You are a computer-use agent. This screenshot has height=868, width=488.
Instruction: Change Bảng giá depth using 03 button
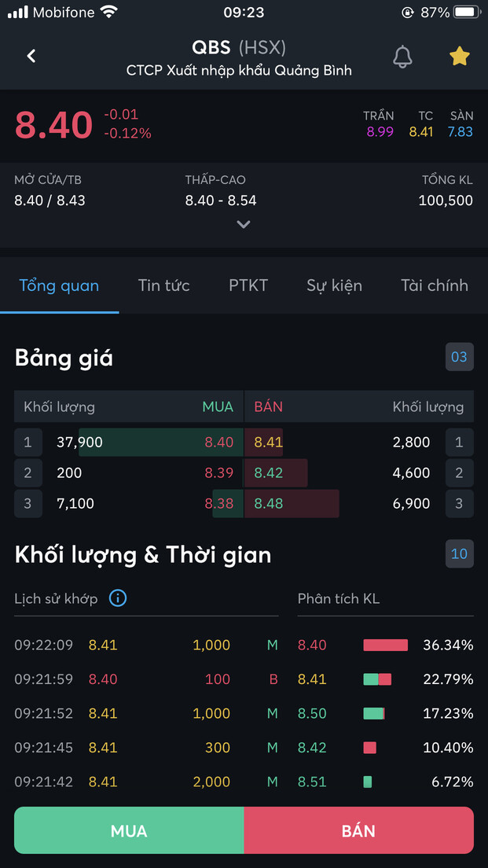[x=459, y=357]
